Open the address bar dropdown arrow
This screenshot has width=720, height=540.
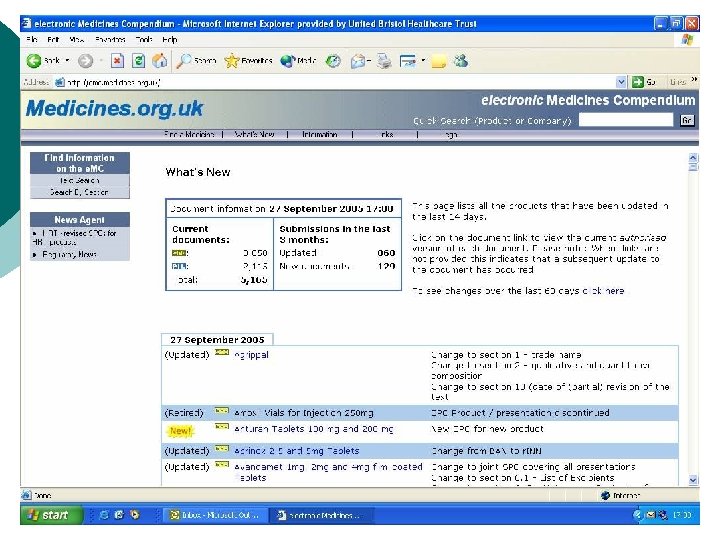621,82
